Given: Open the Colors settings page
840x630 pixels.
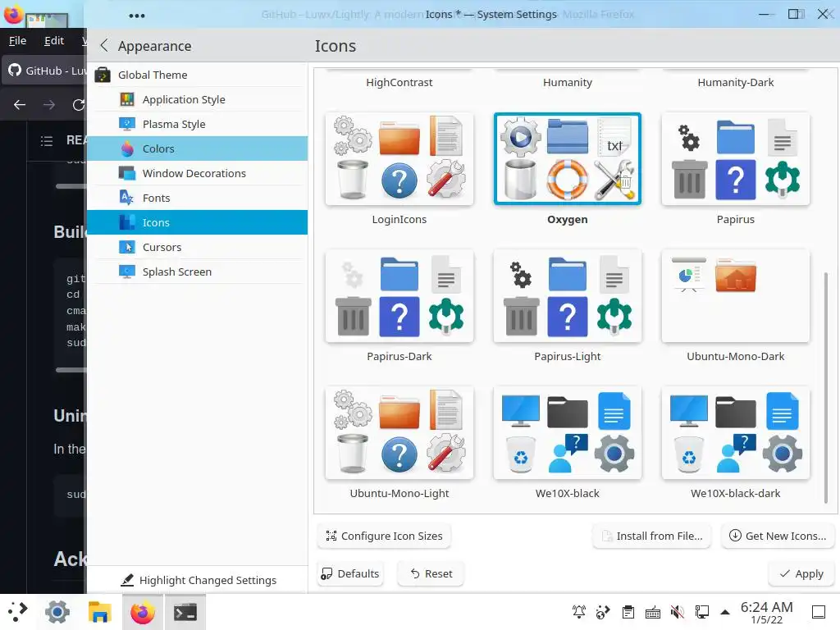Looking at the screenshot, I should [x=197, y=149].
